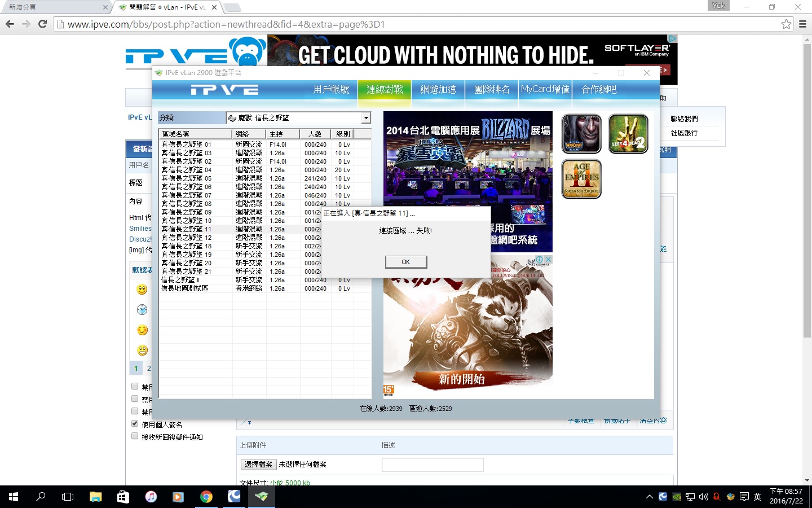Open iTunes from the taskbar
This screenshot has height=508, width=812.
151,497
